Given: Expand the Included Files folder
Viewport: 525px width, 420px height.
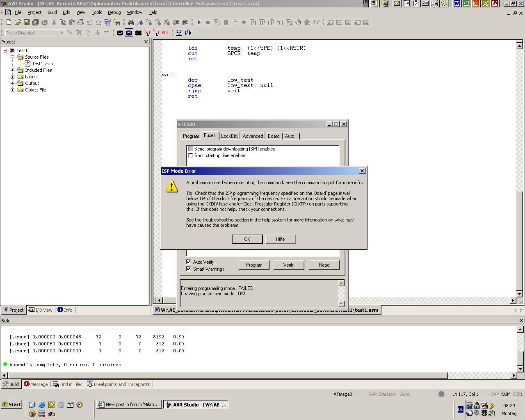Looking at the screenshot, I should pos(13,70).
